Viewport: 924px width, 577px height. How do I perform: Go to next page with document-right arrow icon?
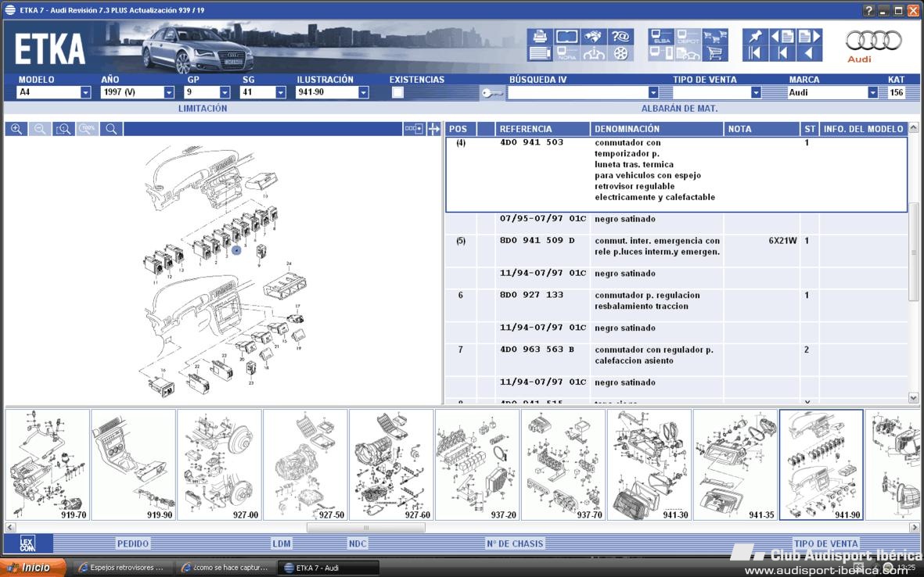coord(809,37)
